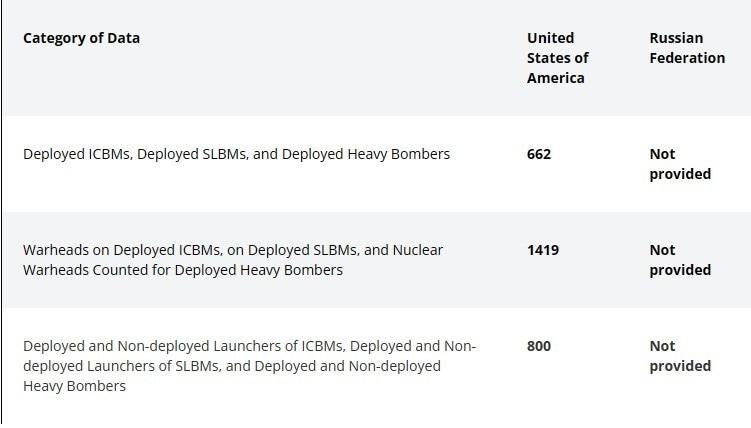The width and height of the screenshot is (751, 428).
Task: Click "Not provided" in the 662 row
Action: [680, 164]
